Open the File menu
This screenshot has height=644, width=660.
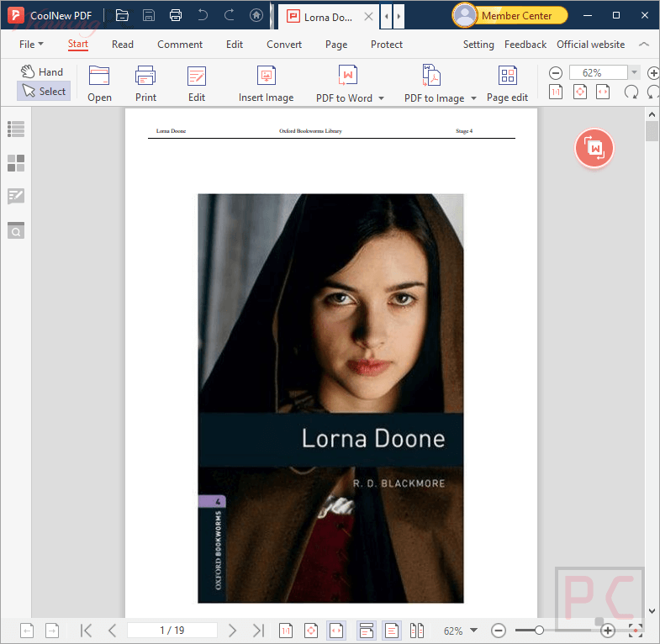tap(31, 45)
